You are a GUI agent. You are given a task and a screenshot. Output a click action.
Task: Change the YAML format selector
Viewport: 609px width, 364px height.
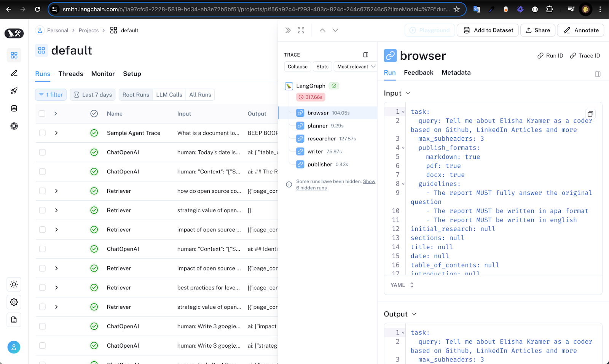[x=402, y=285]
